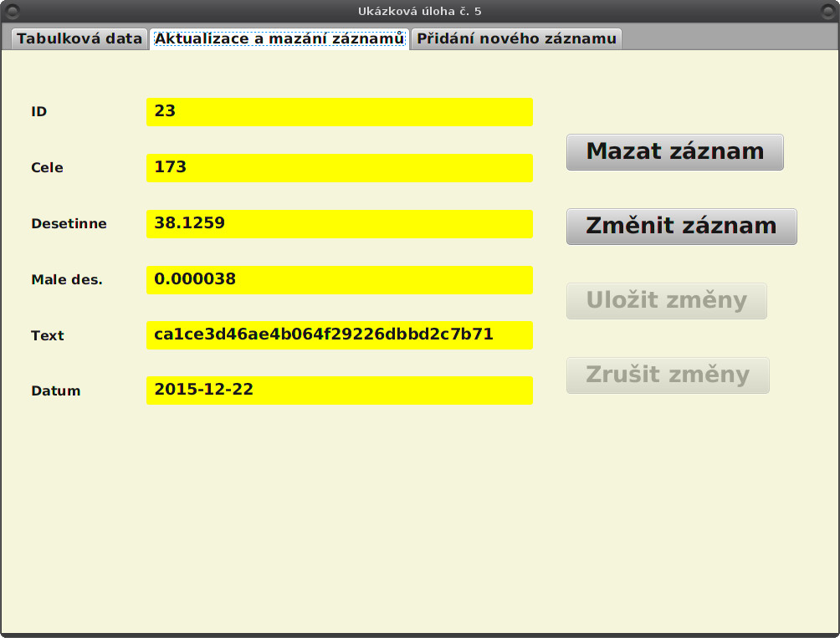The height and width of the screenshot is (638, 840).
Task: Switch to the Tabulková data tab
Action: point(79,38)
